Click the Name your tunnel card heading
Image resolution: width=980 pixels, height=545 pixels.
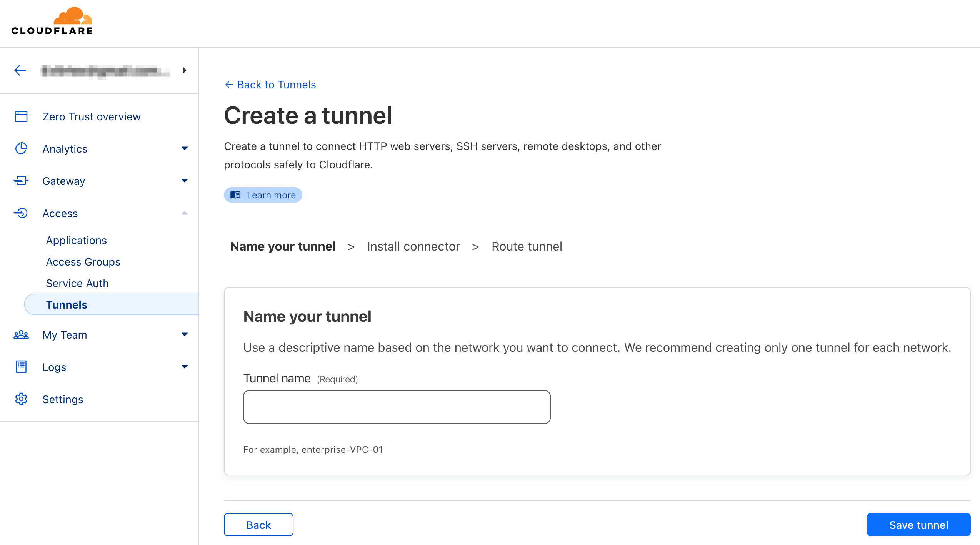tap(307, 316)
